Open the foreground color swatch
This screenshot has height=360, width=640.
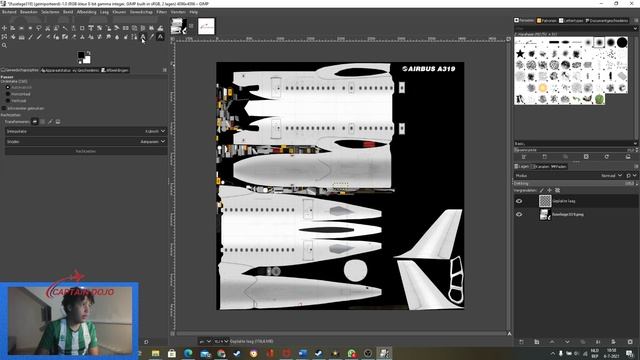[x=81, y=55]
